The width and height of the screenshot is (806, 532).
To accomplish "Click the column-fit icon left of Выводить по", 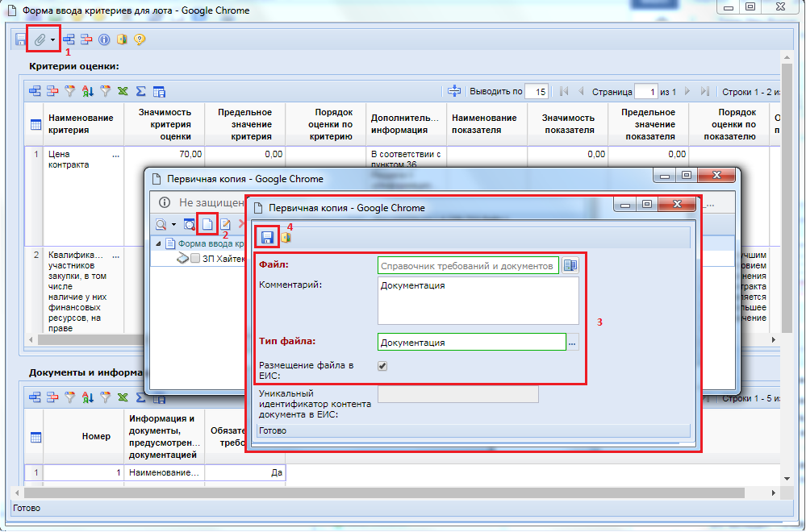I will [454, 91].
